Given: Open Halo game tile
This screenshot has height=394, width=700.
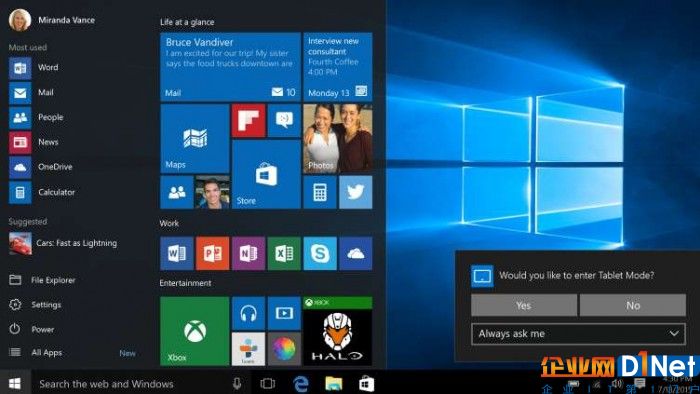Looking at the screenshot, I should 338,331.
